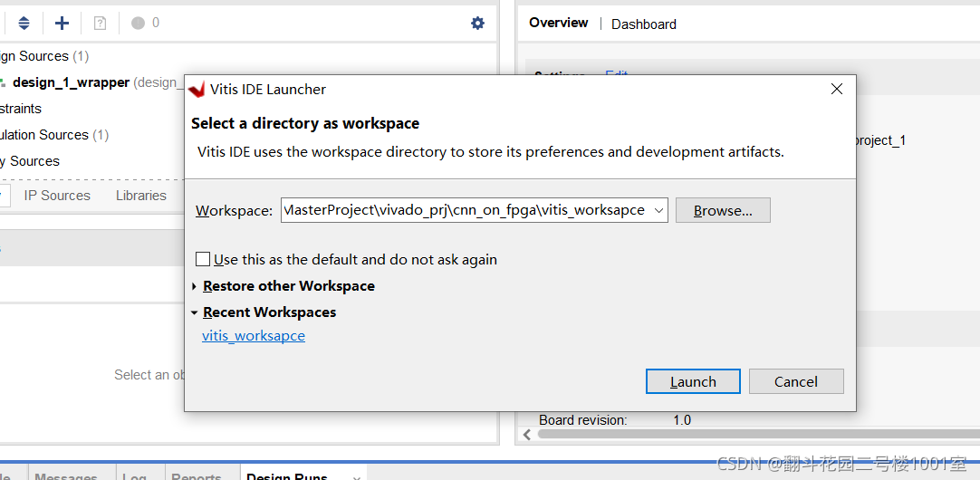
Task: Select the Simulation Sources (1) tree node
Action: 54,135
